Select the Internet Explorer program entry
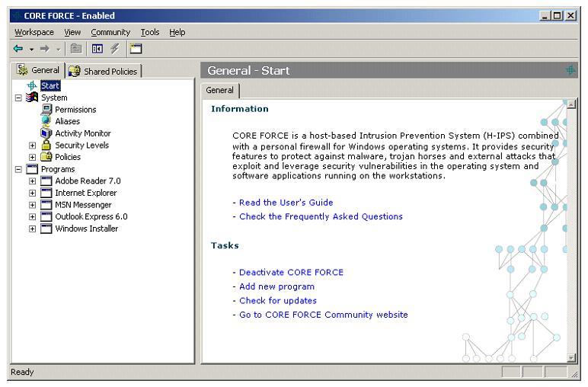The width and height of the screenshot is (588, 387). [85, 193]
